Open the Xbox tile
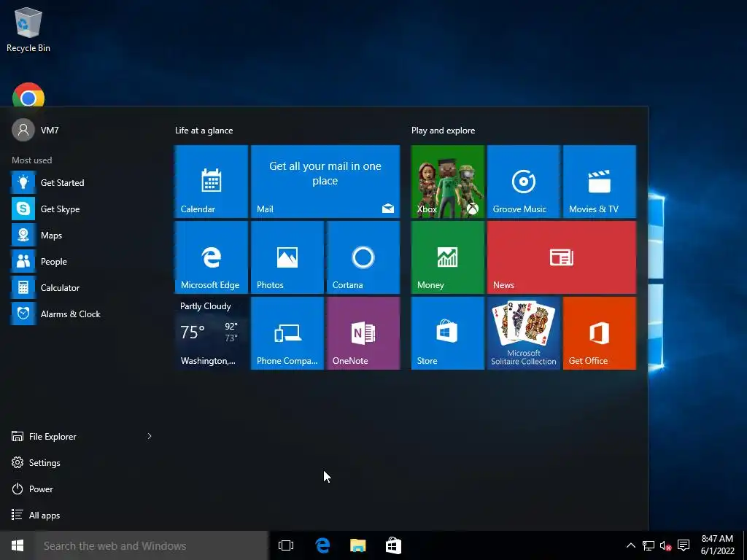 point(447,182)
